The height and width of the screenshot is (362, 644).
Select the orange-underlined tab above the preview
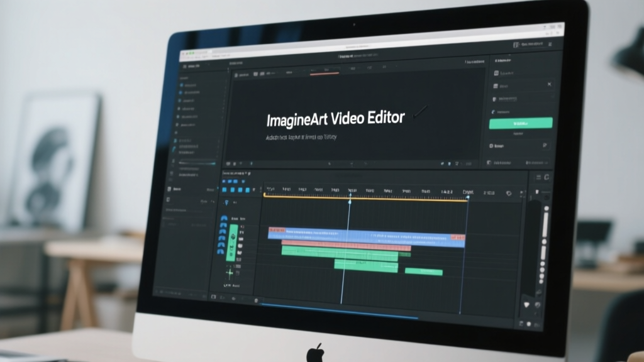pyautogui.click(x=325, y=70)
